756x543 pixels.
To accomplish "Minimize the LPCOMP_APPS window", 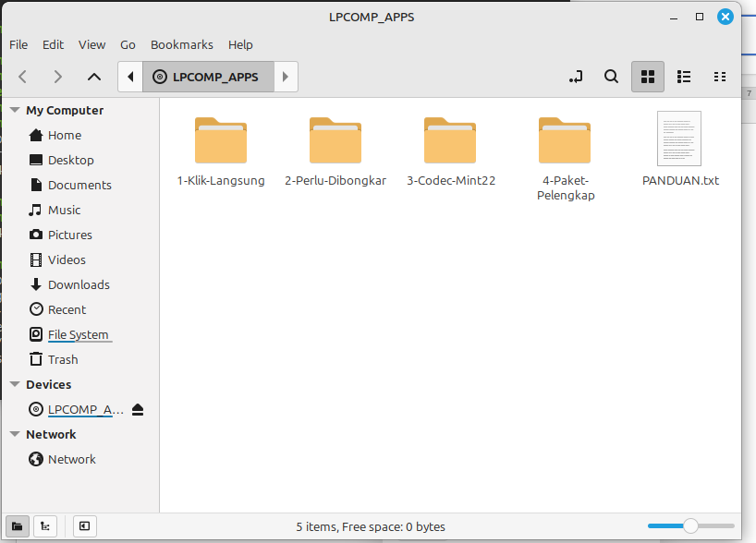I will pos(674,18).
